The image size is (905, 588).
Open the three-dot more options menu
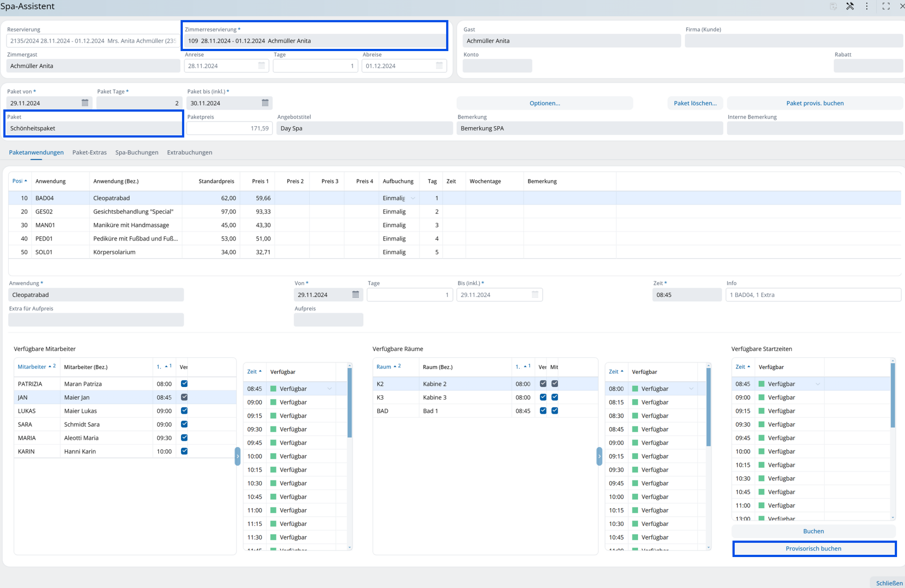click(867, 6)
